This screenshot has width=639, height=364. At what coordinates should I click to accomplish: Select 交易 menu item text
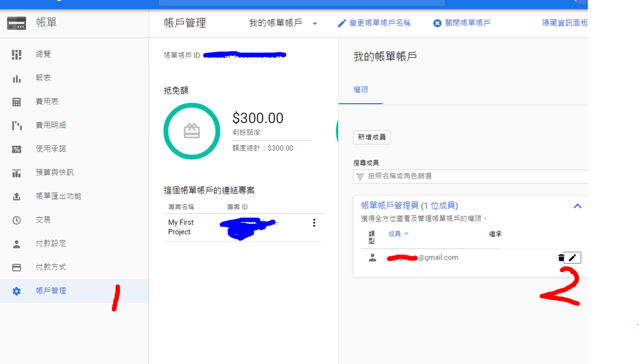click(43, 220)
